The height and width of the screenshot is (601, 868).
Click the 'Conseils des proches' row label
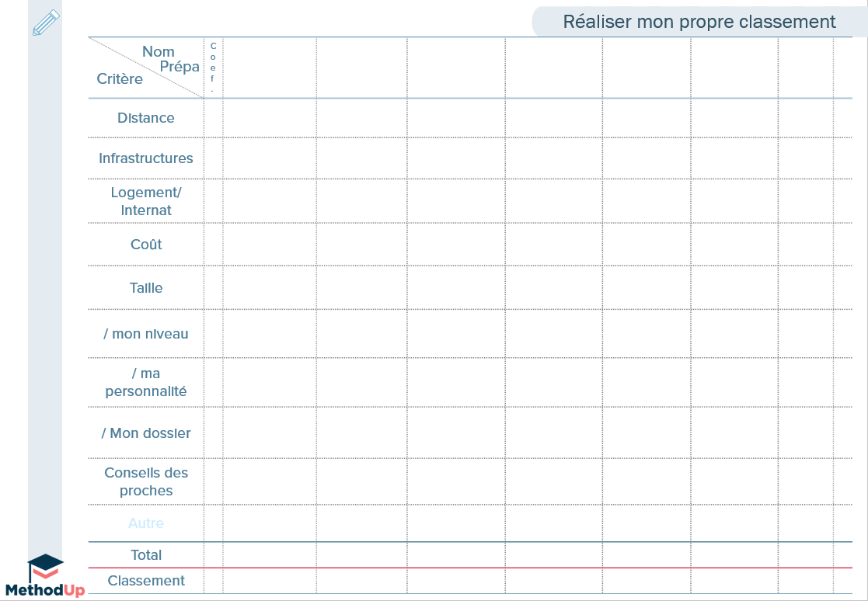[x=145, y=481]
